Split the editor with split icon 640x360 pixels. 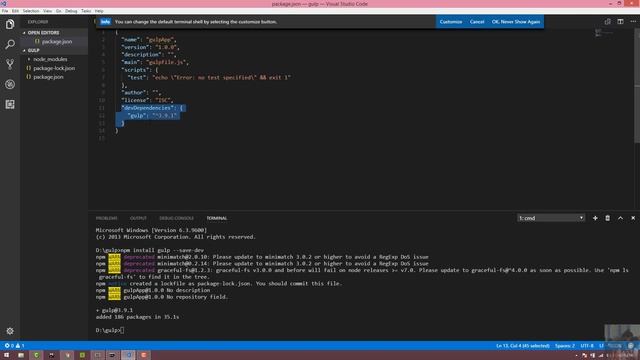[620, 22]
